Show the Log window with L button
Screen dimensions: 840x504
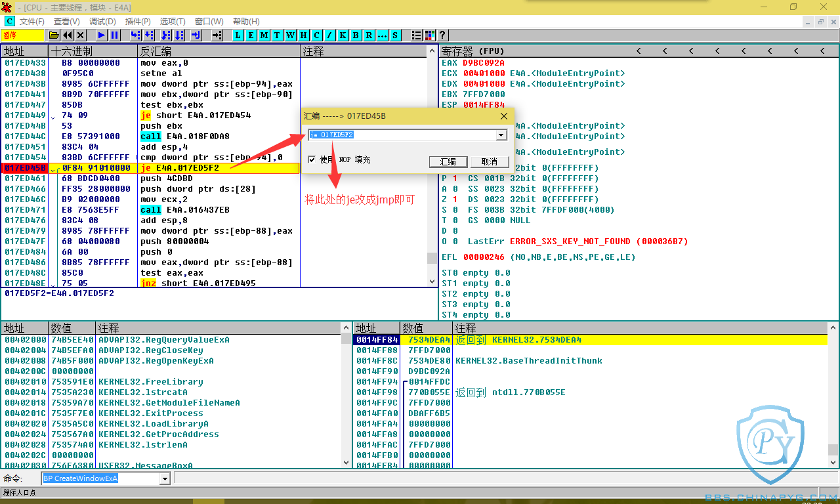coord(238,35)
